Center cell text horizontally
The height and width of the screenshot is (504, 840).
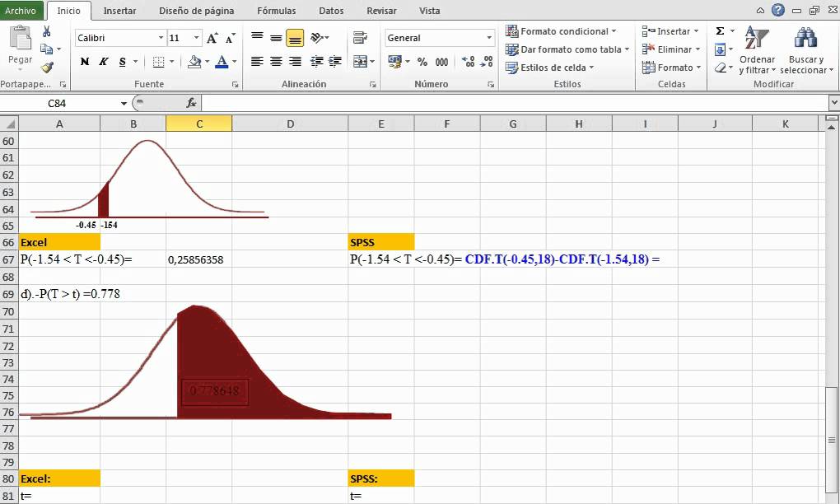click(x=276, y=62)
